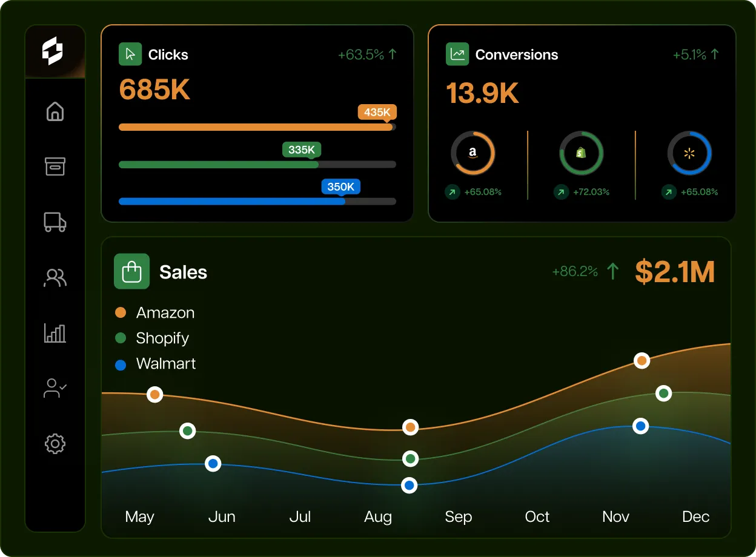
Task: Toggle the Shopify legend entry
Action: 152,338
